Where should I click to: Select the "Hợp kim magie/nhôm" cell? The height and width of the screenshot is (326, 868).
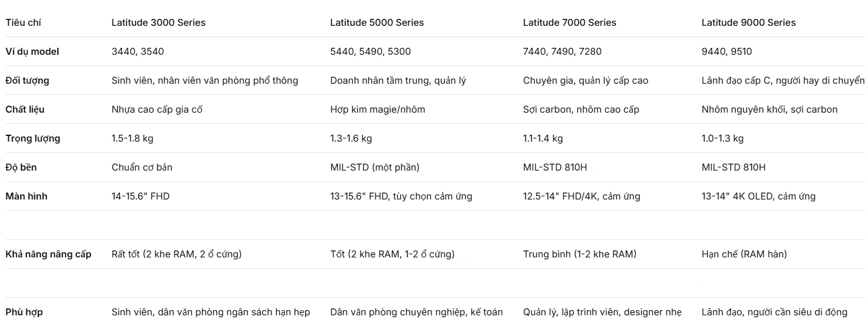pos(377,110)
